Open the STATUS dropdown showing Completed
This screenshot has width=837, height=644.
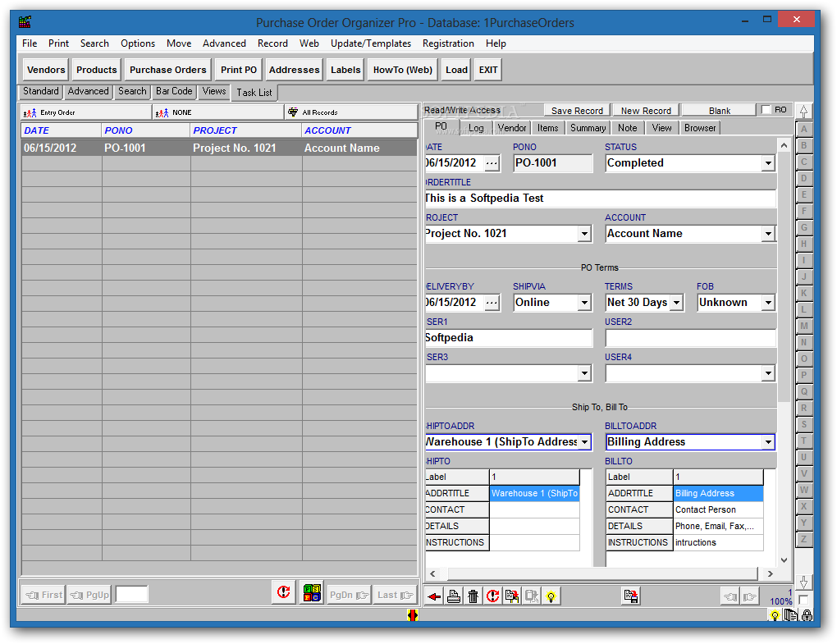(x=768, y=163)
